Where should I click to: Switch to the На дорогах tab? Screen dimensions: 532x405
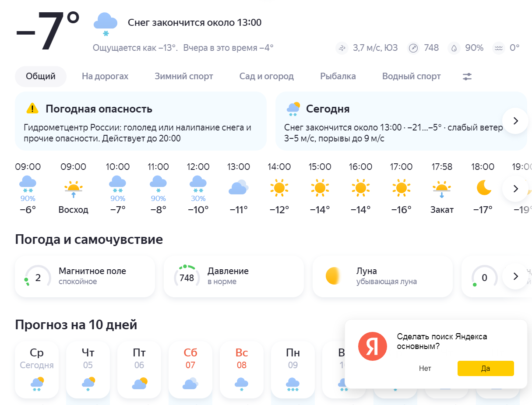(105, 77)
